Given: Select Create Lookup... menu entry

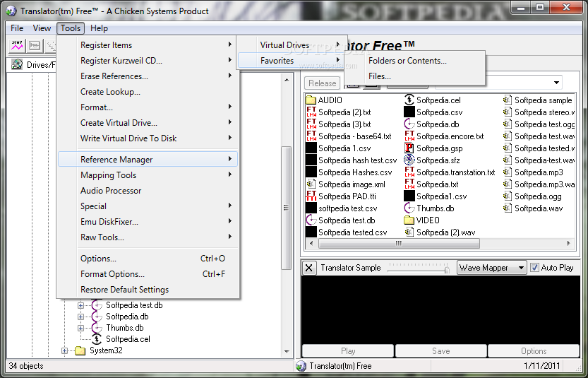Looking at the screenshot, I should [x=148, y=92].
